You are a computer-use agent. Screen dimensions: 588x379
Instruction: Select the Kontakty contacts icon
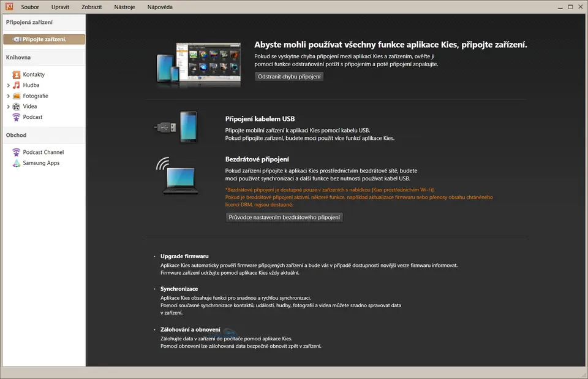point(17,74)
